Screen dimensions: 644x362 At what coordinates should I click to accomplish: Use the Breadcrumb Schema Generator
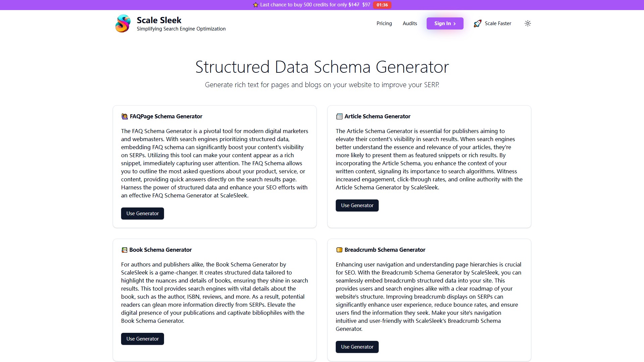(357, 347)
